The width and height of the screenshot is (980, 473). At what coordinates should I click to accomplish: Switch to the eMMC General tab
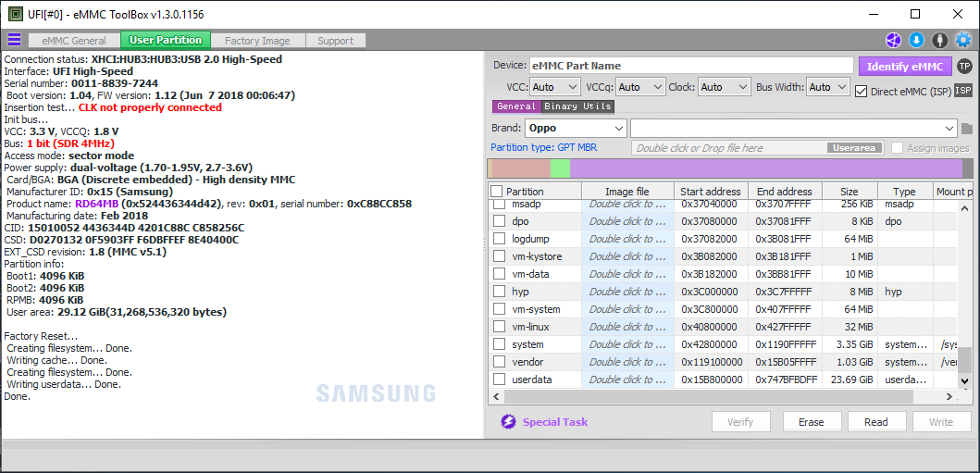74,41
